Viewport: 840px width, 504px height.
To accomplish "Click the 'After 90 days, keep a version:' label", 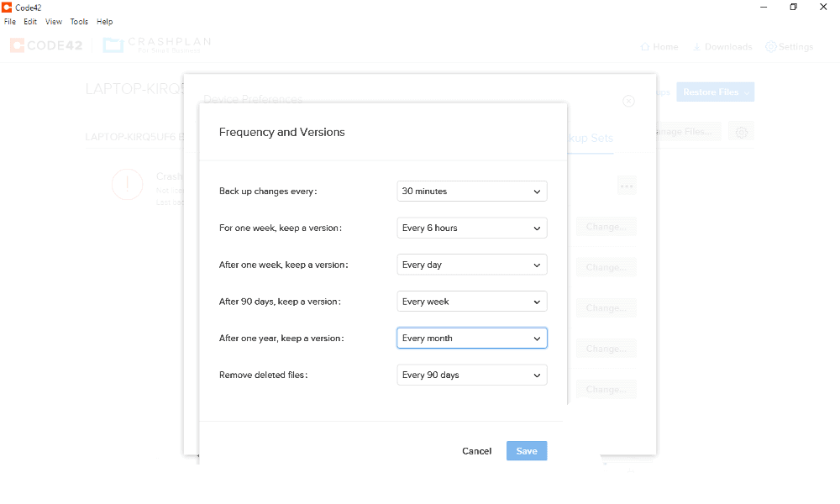I will (280, 302).
